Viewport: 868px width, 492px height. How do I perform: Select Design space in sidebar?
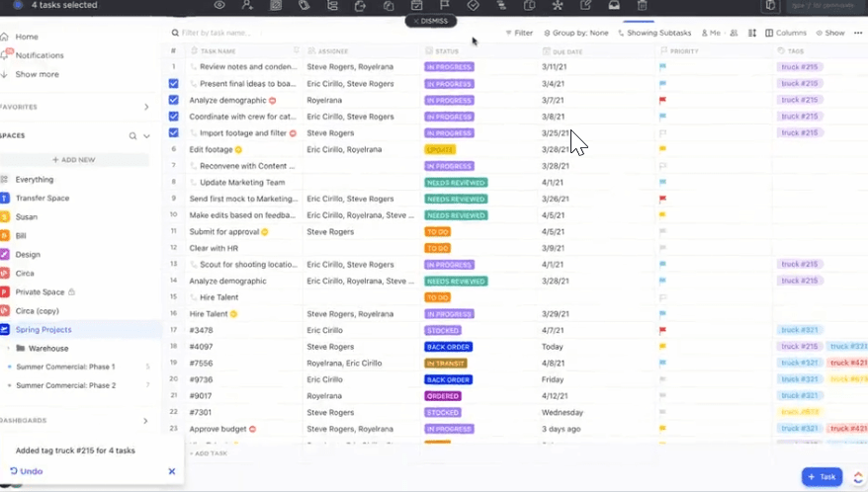click(28, 255)
